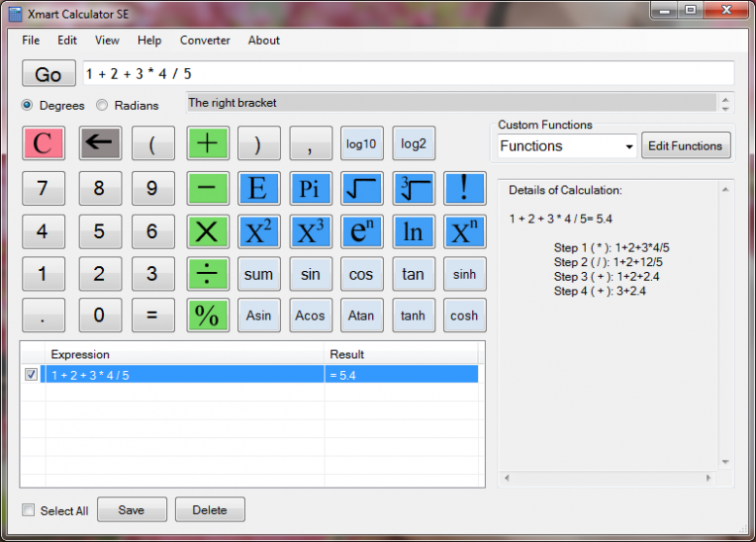
Task: Click the Go button to calculate
Action: pyautogui.click(x=49, y=73)
